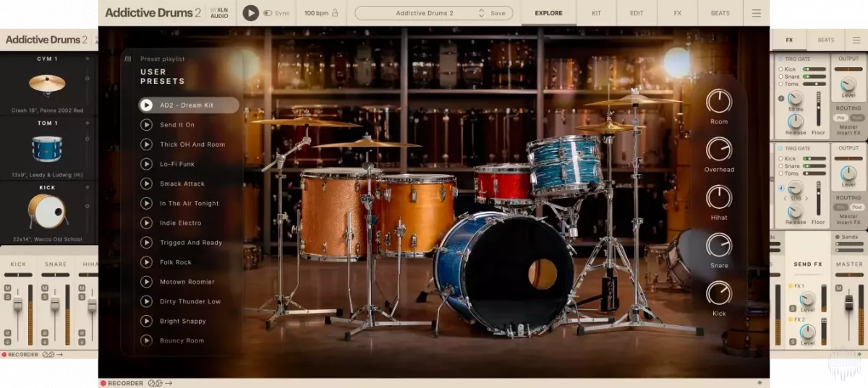Toggle the Sync switch
The image size is (868, 388).
point(268,13)
